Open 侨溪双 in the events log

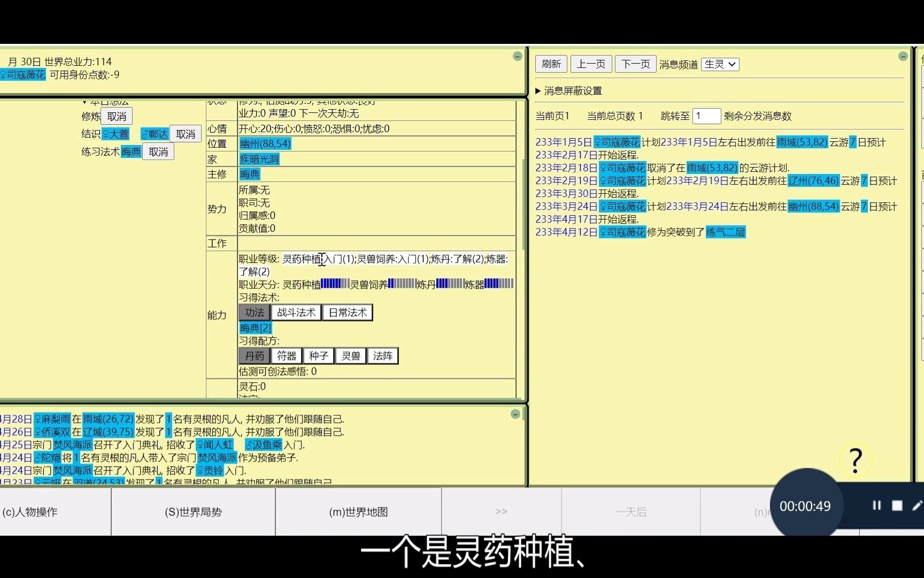click(52, 432)
